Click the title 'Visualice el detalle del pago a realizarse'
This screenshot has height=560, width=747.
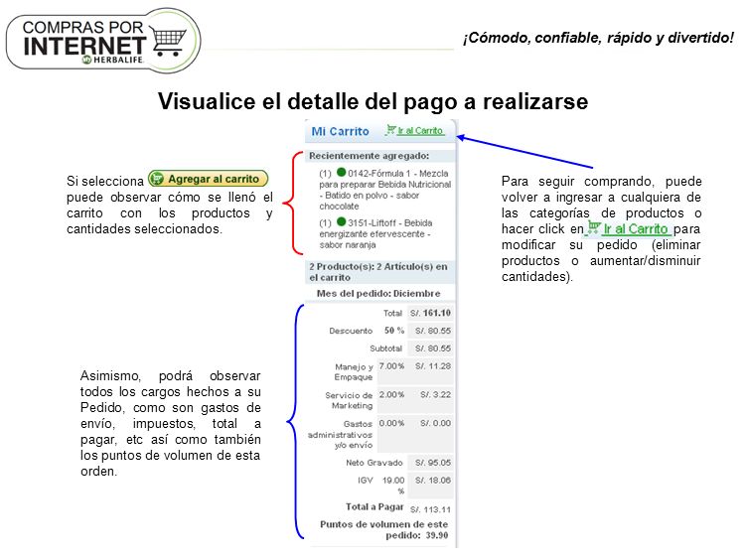(x=373, y=101)
